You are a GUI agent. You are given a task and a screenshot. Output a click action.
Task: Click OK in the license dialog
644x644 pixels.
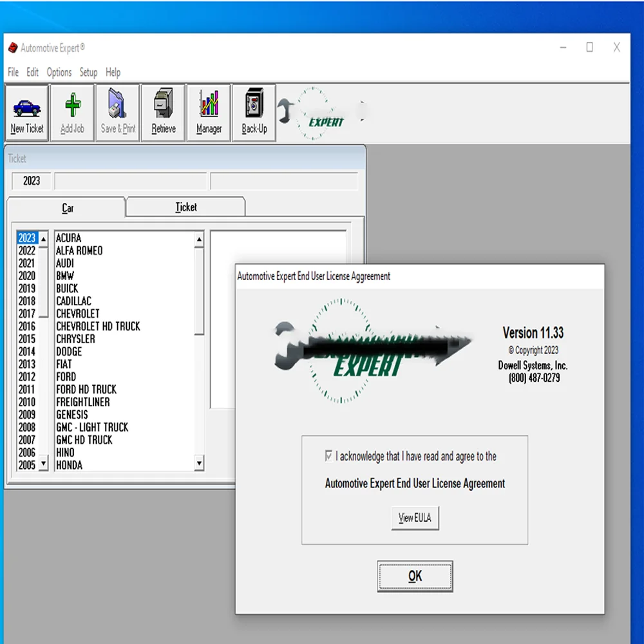415,576
